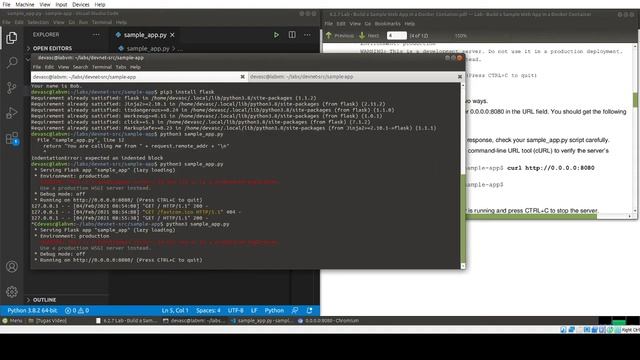Select the sample_app.py editor tab
The height and width of the screenshot is (360, 640).
click(x=145, y=35)
